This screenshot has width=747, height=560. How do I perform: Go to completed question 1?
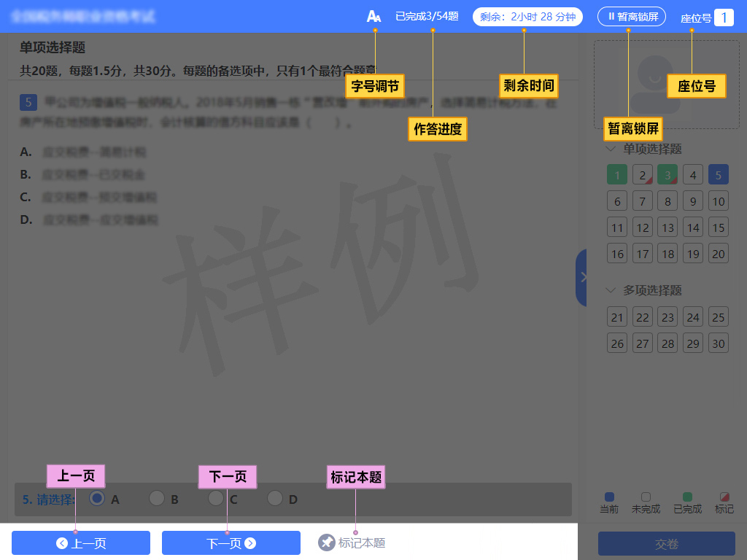(617, 175)
